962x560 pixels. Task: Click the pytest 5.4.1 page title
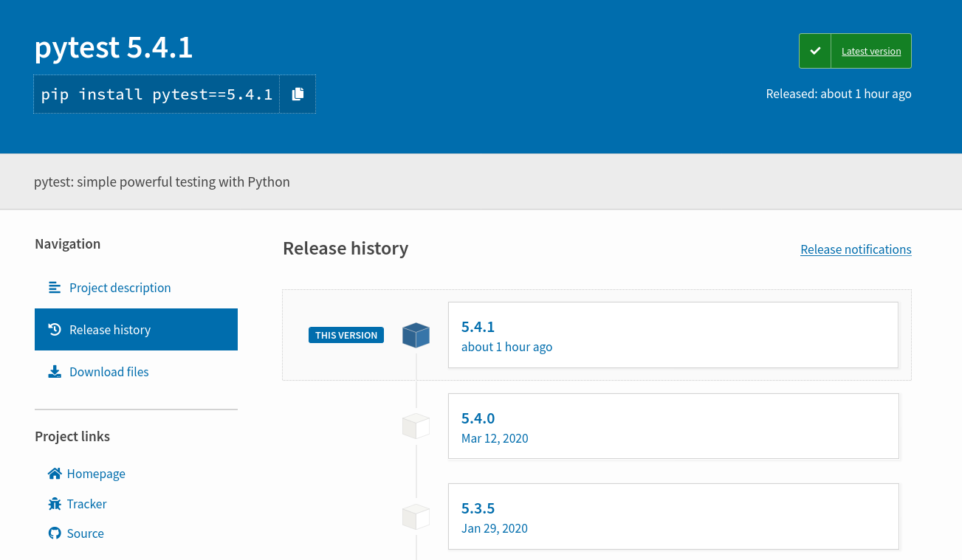114,48
